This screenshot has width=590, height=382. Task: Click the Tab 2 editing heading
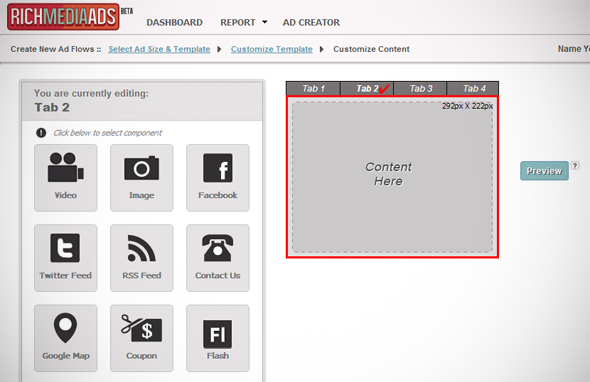click(x=52, y=107)
